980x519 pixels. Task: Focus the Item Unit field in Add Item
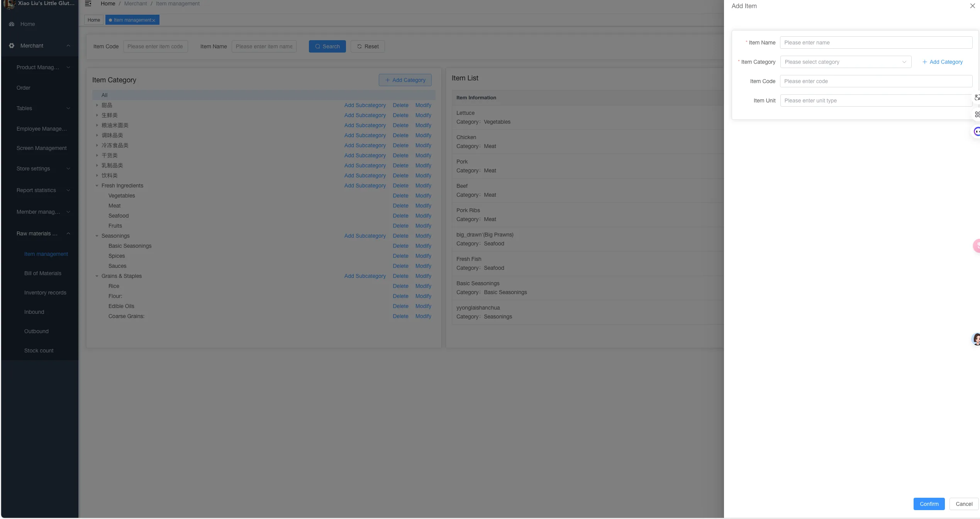tap(876, 100)
